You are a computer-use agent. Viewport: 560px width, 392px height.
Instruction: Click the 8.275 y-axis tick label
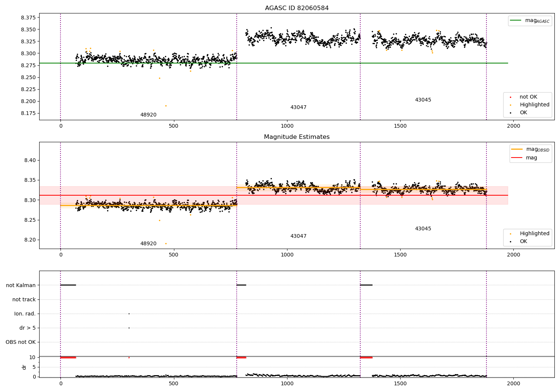(28, 66)
